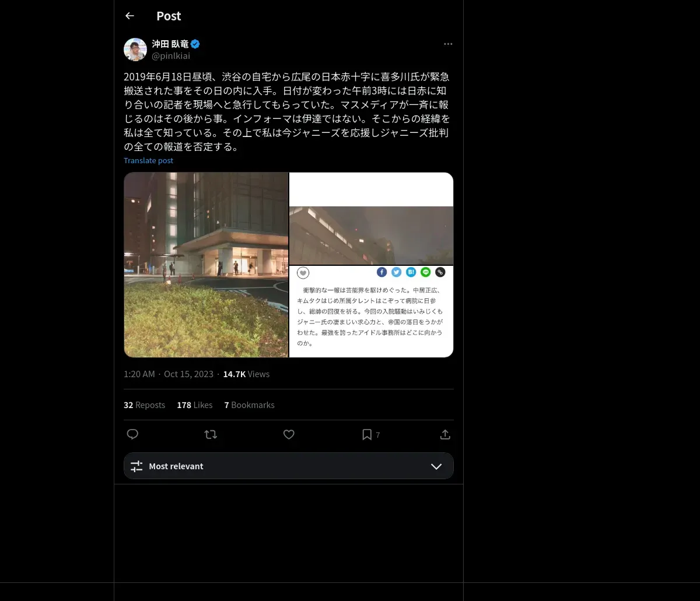The height and width of the screenshot is (601, 700).
Task: Click the Oct 15, 2023 timestamp
Action: click(188, 374)
